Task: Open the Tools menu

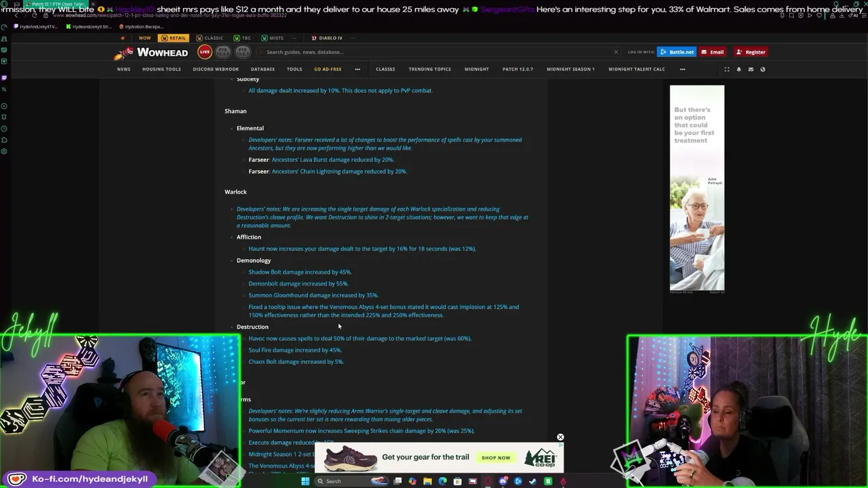Action: [x=294, y=69]
